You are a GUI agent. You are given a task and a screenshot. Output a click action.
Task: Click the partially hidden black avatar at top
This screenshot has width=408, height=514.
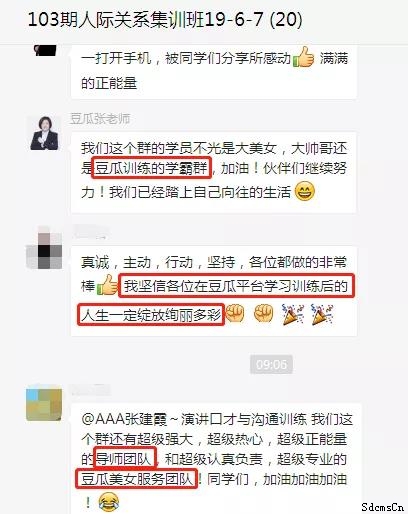coord(45,49)
